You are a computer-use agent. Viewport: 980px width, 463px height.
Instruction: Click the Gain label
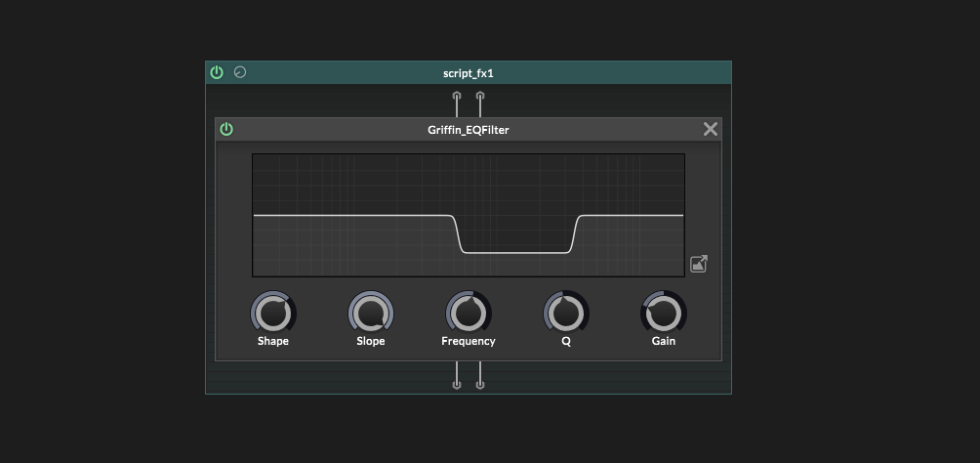pyautogui.click(x=663, y=341)
